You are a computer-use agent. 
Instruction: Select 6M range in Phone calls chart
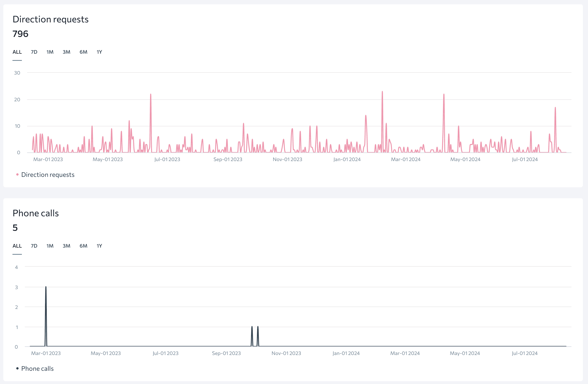coord(83,246)
